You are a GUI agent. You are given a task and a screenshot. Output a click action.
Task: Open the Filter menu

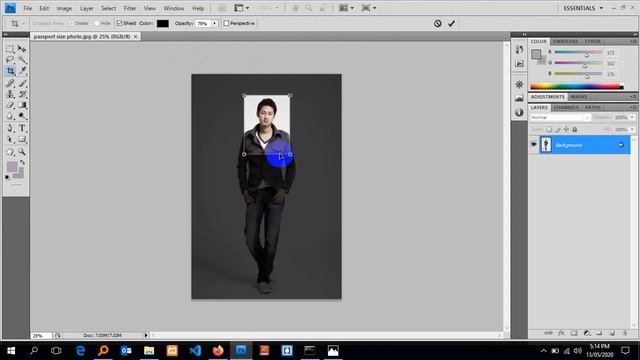click(130, 8)
